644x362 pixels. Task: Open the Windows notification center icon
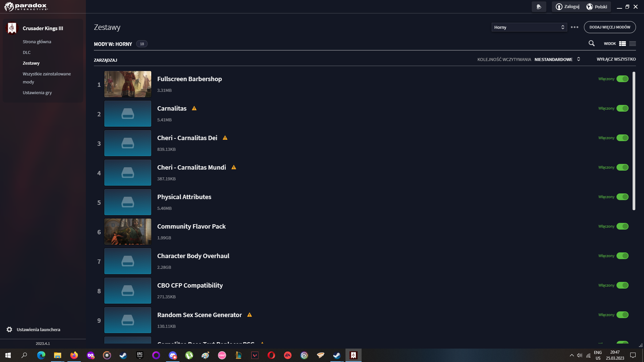(x=633, y=355)
